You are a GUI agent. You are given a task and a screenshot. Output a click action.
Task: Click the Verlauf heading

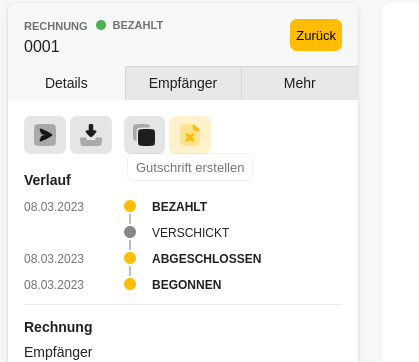(x=47, y=180)
